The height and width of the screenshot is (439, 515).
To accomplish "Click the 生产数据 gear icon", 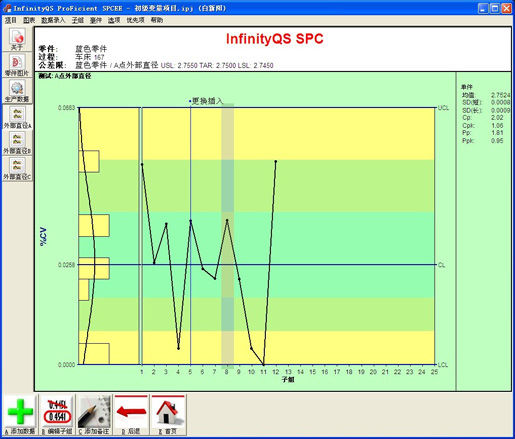I will (17, 91).
